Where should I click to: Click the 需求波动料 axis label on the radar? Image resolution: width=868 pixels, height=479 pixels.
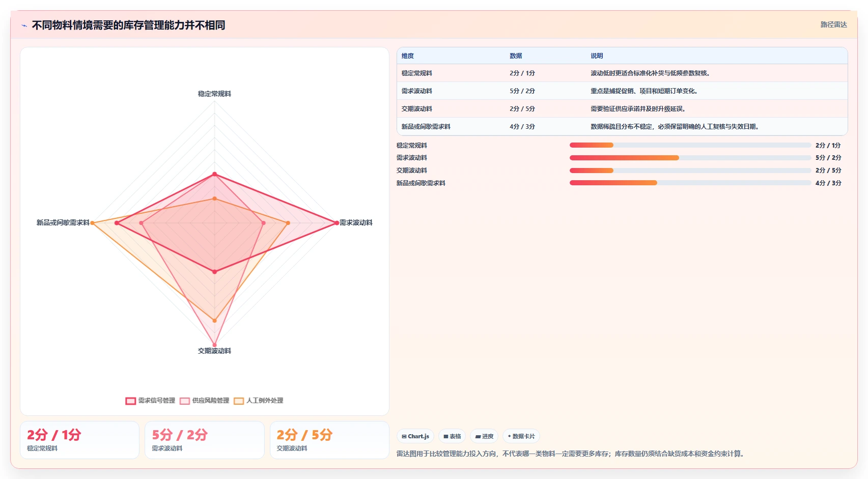click(x=356, y=222)
